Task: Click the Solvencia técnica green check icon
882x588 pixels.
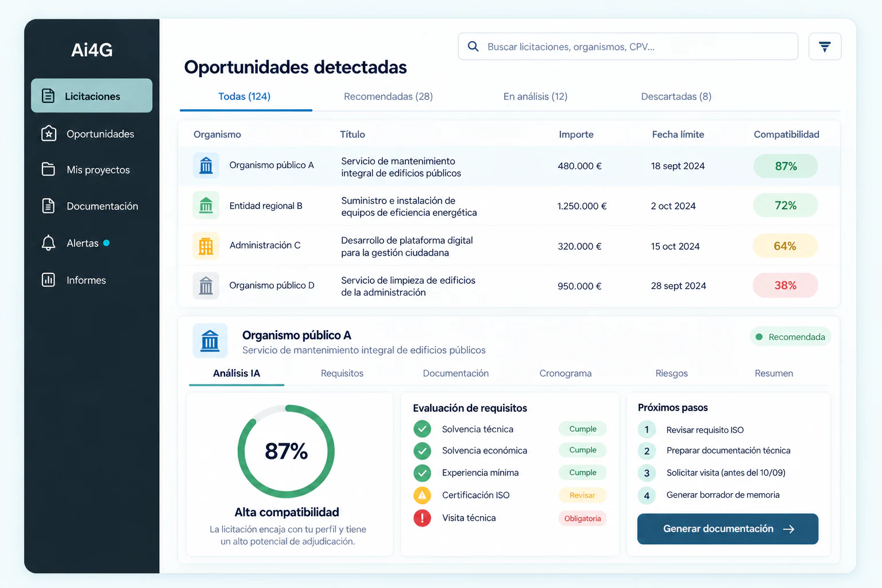Action: click(422, 429)
